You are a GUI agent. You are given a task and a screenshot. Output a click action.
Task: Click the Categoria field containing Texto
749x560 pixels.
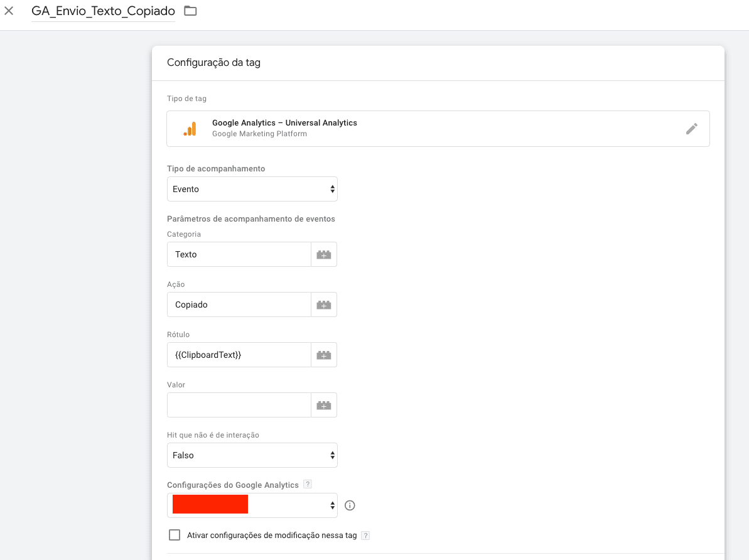239,254
